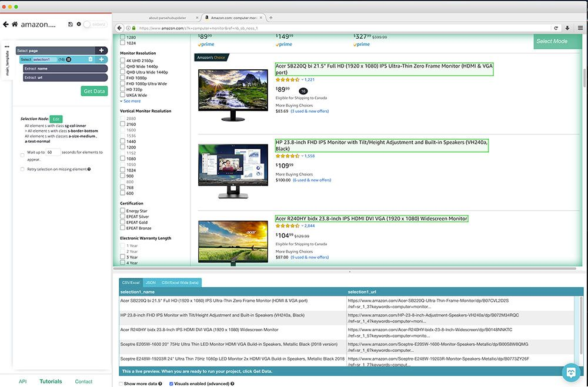
Task: Click the amazon.com URL address field
Action: (x=344, y=28)
